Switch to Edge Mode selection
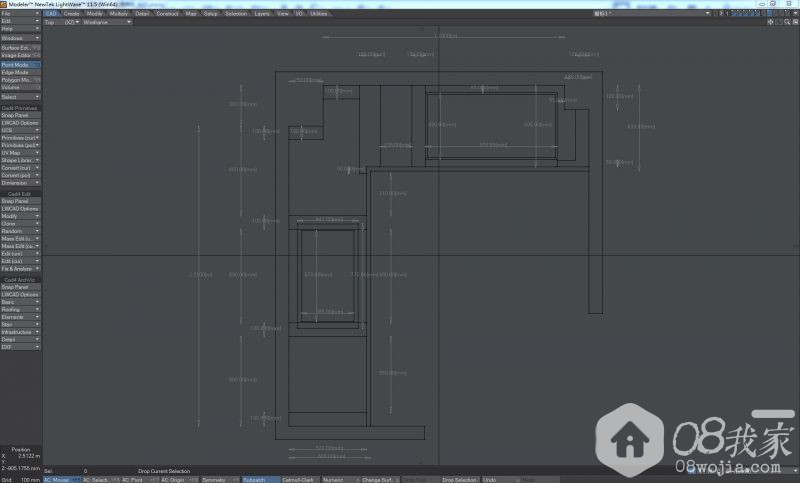The width and height of the screenshot is (800, 483). pos(20,72)
